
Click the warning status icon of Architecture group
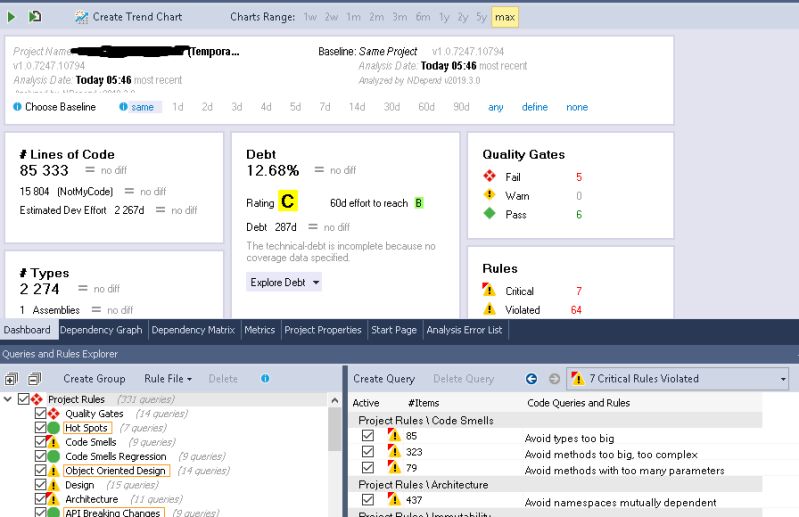53,499
